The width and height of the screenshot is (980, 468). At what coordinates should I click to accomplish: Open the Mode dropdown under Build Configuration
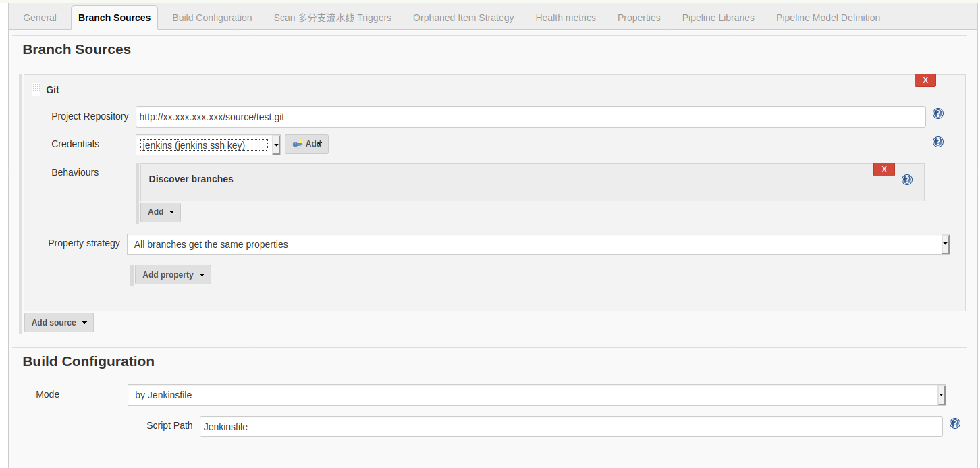pos(940,395)
